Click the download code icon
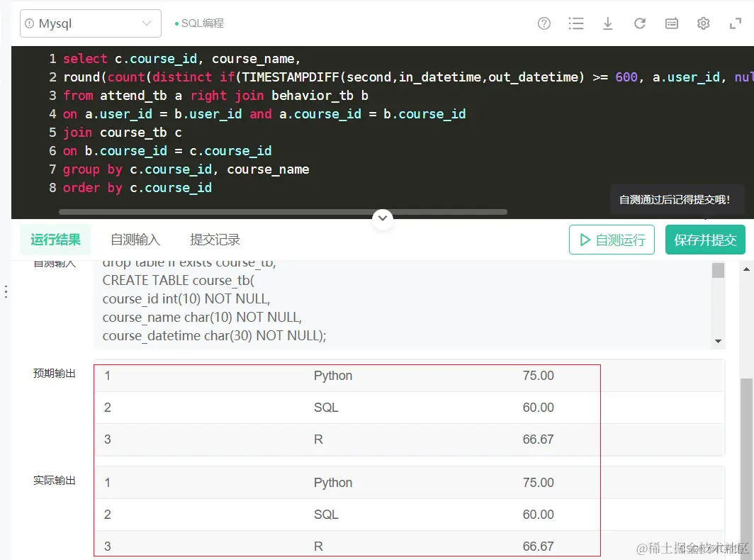 point(608,23)
